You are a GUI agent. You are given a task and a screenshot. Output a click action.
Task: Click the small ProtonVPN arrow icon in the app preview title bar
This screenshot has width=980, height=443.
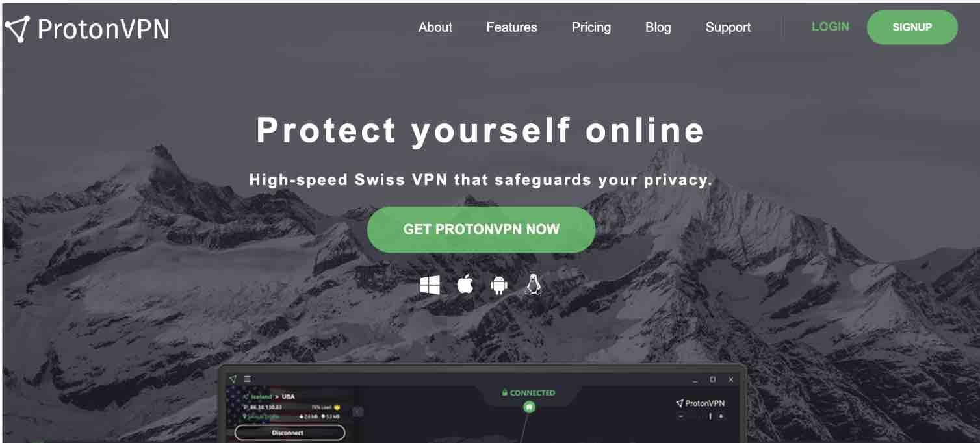coord(233,379)
